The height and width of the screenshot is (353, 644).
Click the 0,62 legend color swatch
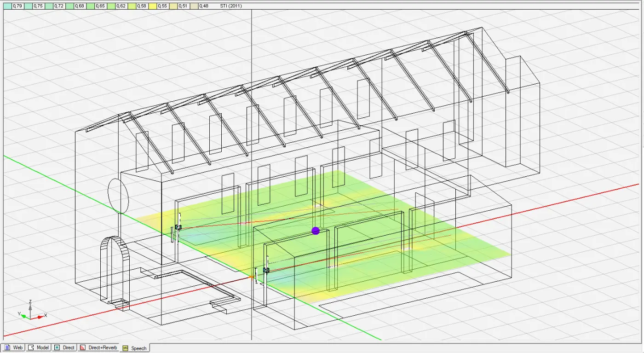click(111, 6)
